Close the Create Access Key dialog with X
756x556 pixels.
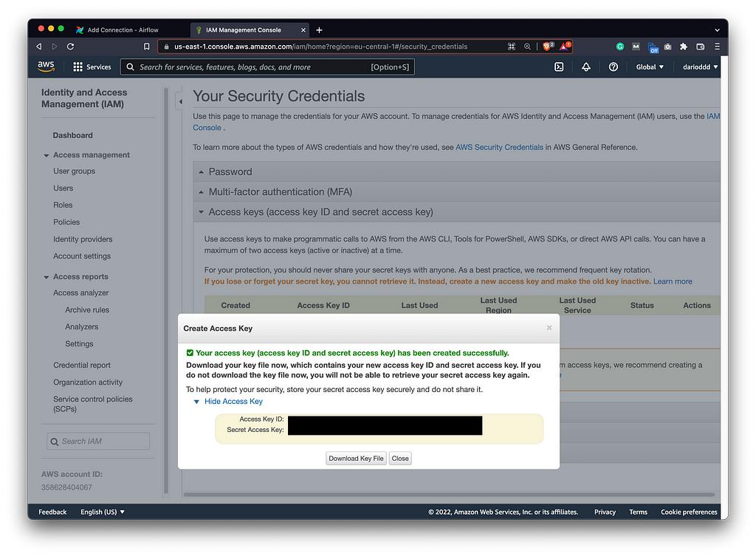pos(549,328)
